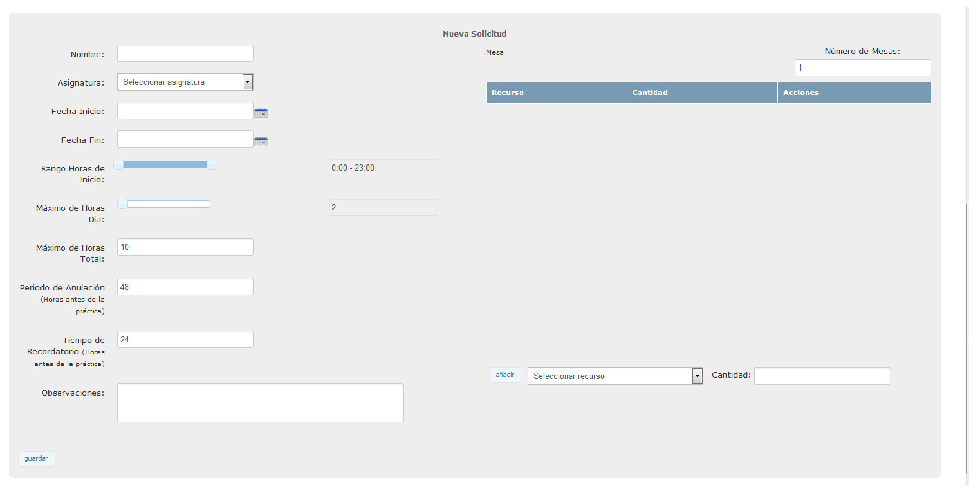980x495 pixels.
Task: Focus the Nombre text field
Action: point(185,54)
